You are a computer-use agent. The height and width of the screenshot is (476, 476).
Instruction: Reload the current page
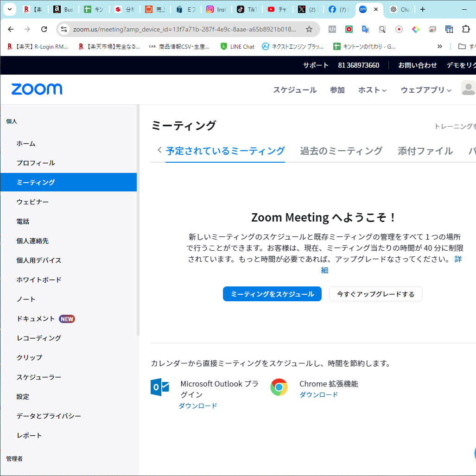pos(44,29)
